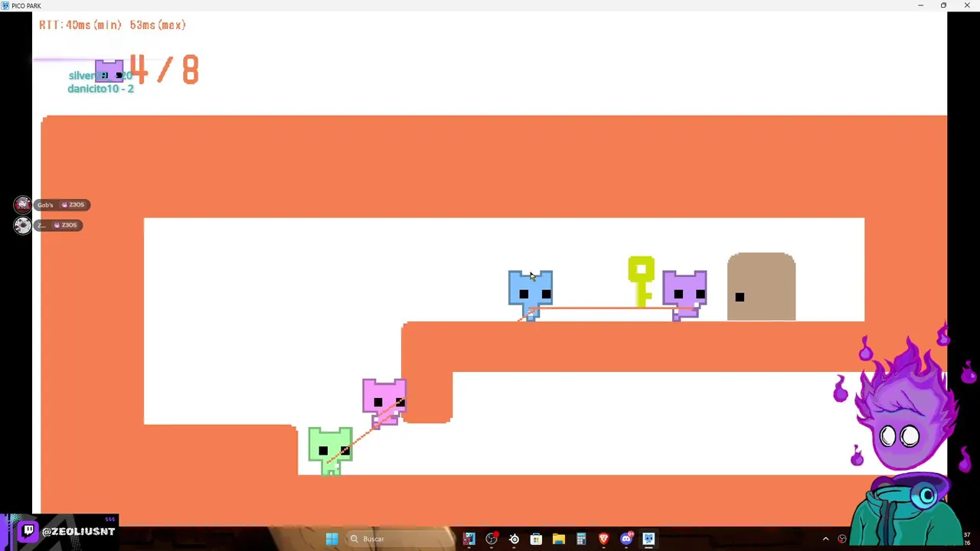Image resolution: width=980 pixels, height=551 pixels.
Task: Click the danicito10 - 2 score text
Action: click(x=100, y=89)
